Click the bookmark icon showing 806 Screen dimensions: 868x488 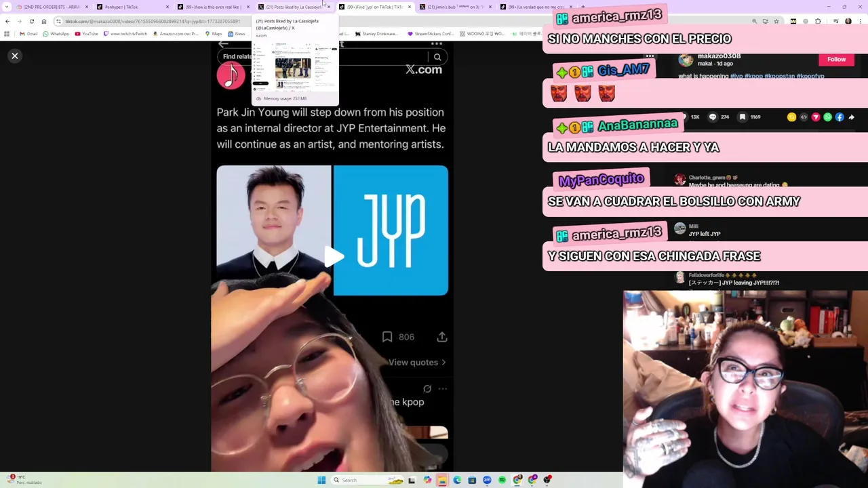387,337
